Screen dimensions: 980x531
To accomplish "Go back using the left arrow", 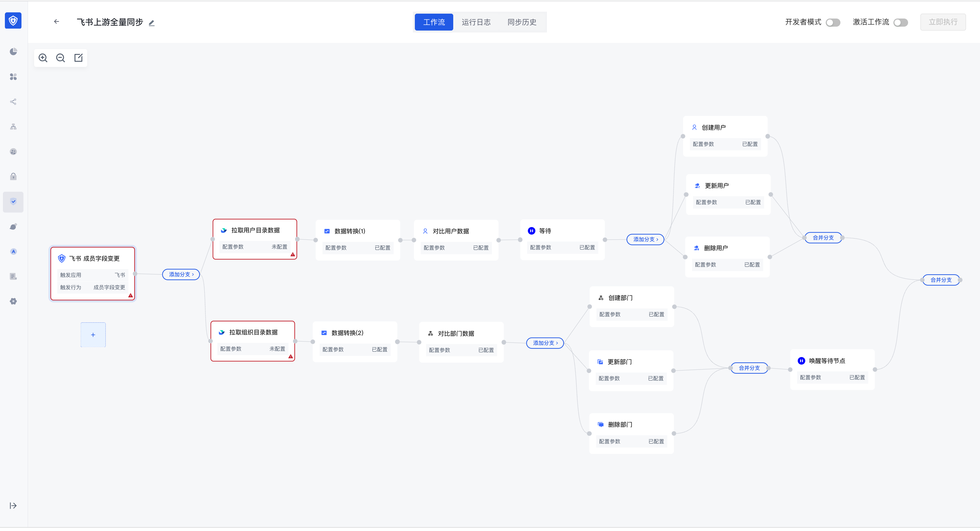I will [x=57, y=22].
